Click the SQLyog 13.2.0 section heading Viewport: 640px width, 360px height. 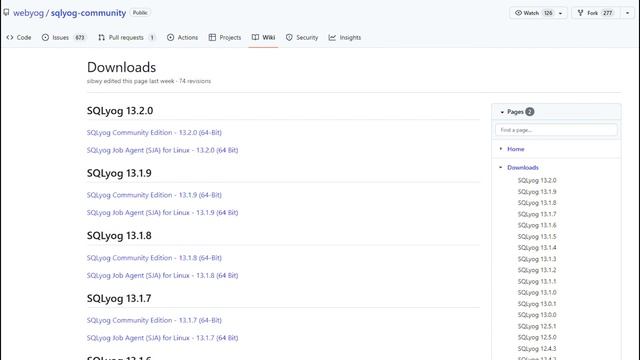(x=120, y=111)
